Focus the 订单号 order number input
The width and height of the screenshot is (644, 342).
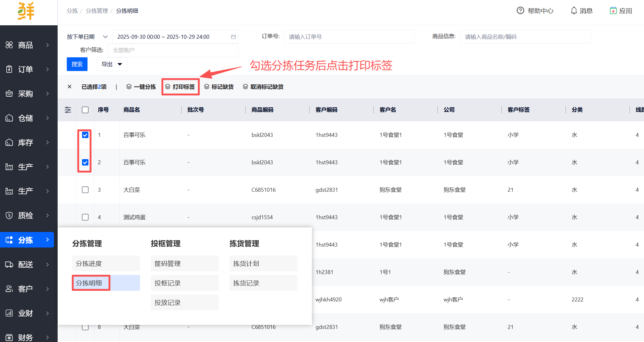point(349,37)
